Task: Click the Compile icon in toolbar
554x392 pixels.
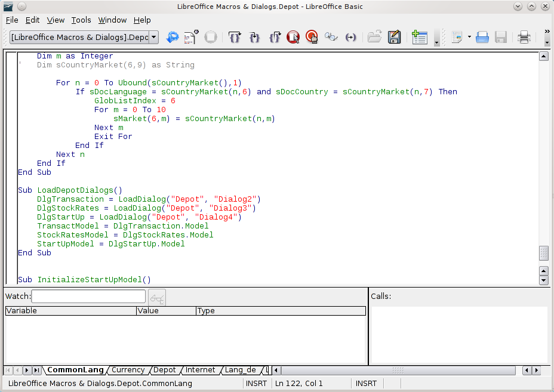Action: 192,37
